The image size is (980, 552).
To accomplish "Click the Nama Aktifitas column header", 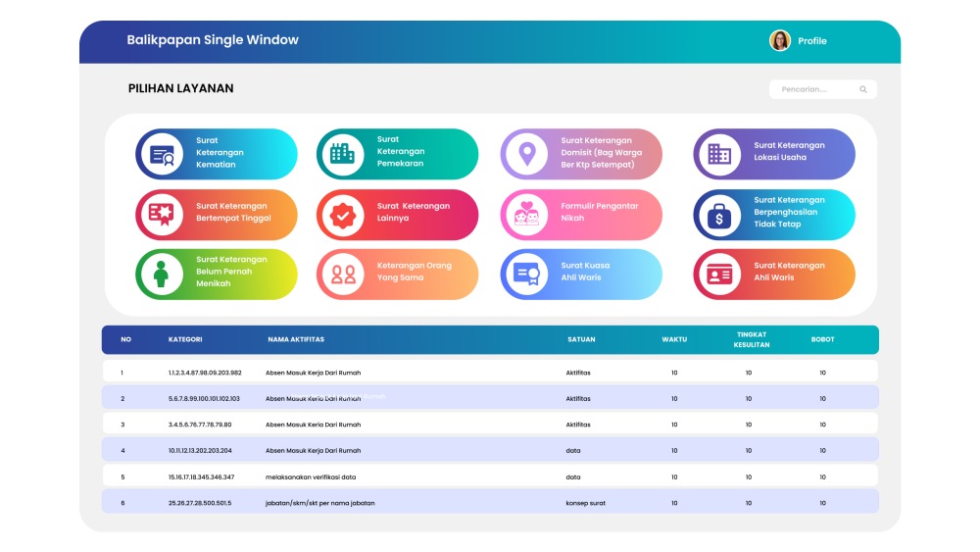I will coord(296,340).
